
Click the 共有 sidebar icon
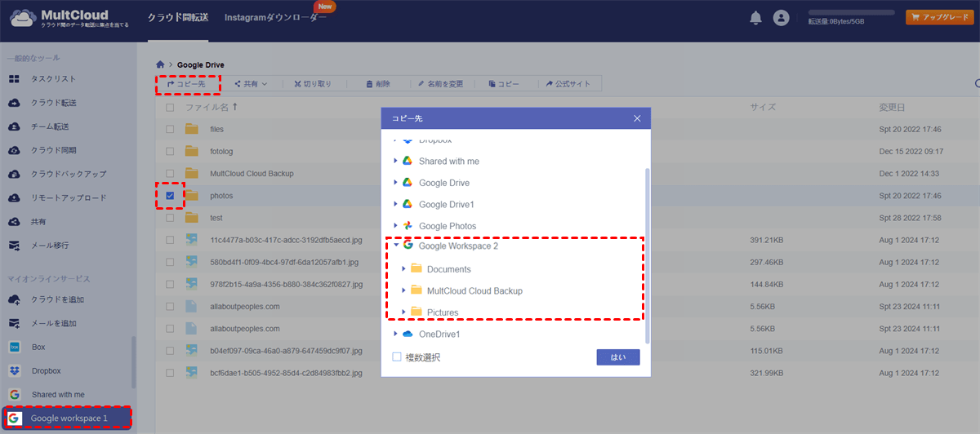coord(14,221)
